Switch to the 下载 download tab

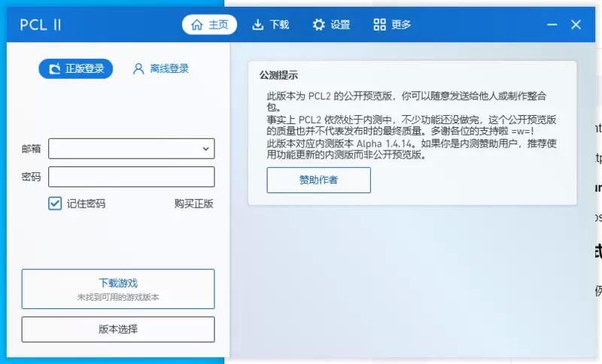tap(270, 25)
